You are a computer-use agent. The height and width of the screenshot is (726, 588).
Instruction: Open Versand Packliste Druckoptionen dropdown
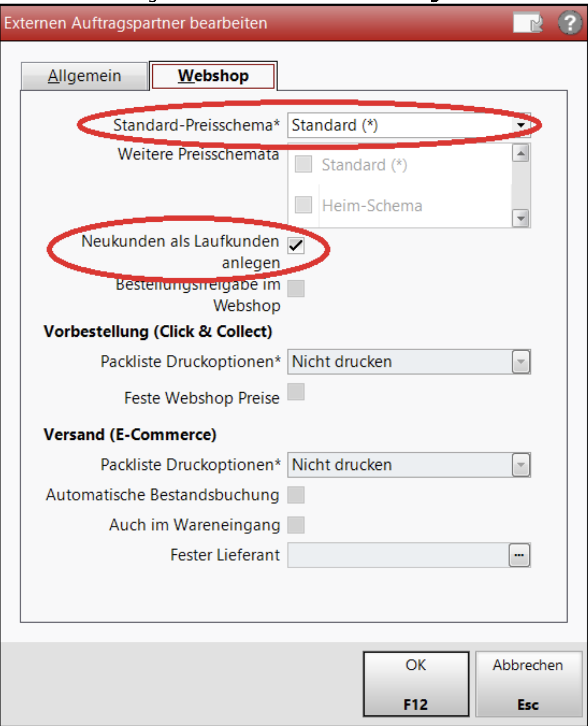(x=521, y=465)
